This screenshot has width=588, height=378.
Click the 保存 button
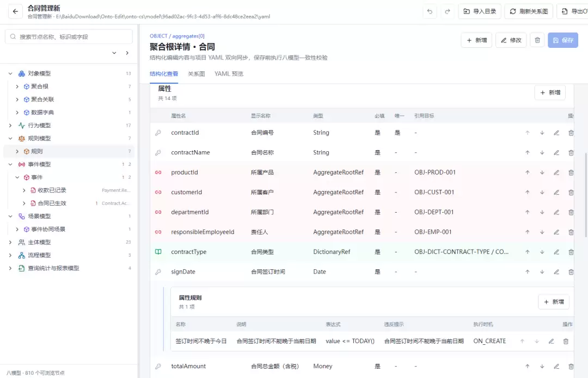(x=563, y=40)
